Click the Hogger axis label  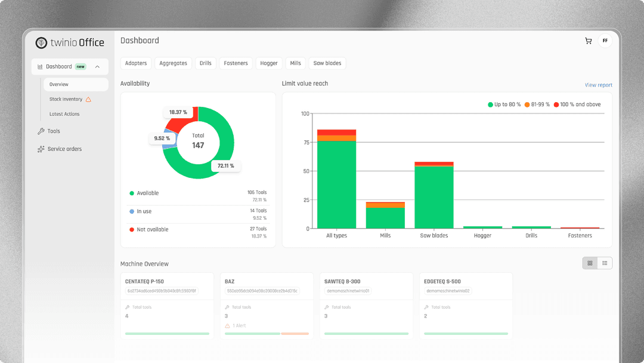point(482,236)
